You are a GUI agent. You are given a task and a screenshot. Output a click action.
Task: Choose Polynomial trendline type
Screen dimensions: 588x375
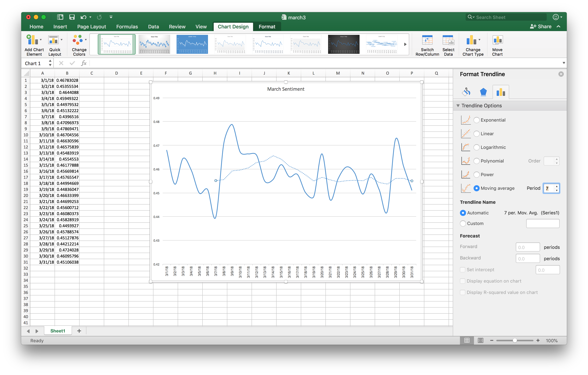(476, 161)
